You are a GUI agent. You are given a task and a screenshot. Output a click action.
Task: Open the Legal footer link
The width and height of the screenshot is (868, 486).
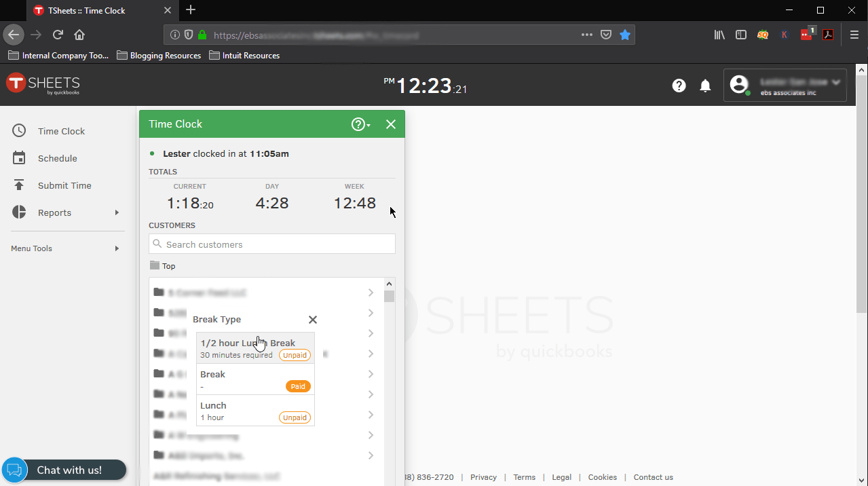pos(561,477)
